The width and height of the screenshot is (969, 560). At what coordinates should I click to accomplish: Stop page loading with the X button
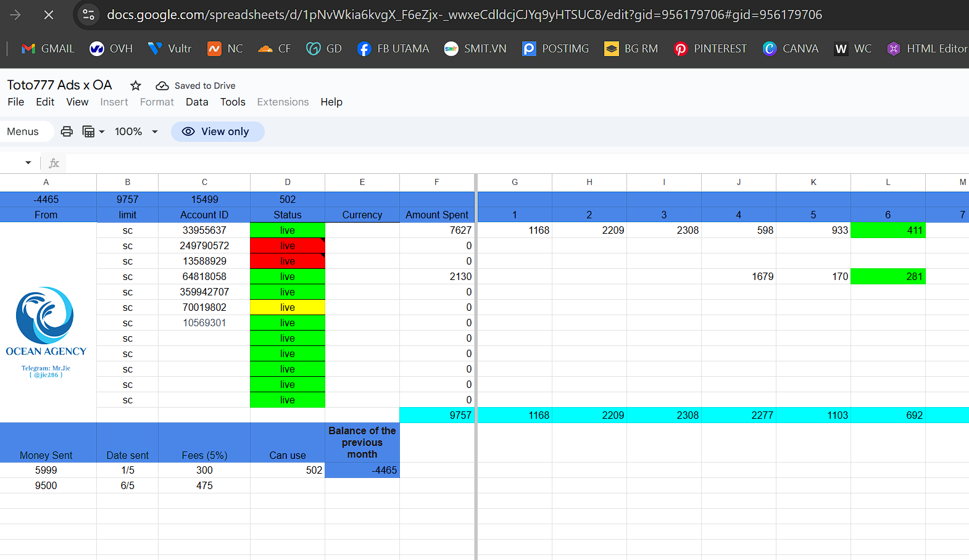(49, 15)
